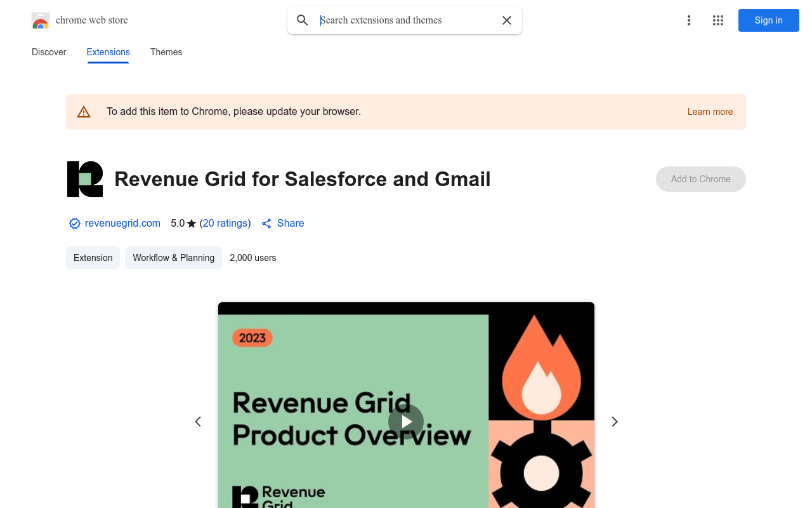Focus the Search extensions and themes field
Image resolution: width=812 pixels, height=508 pixels.
coord(406,20)
